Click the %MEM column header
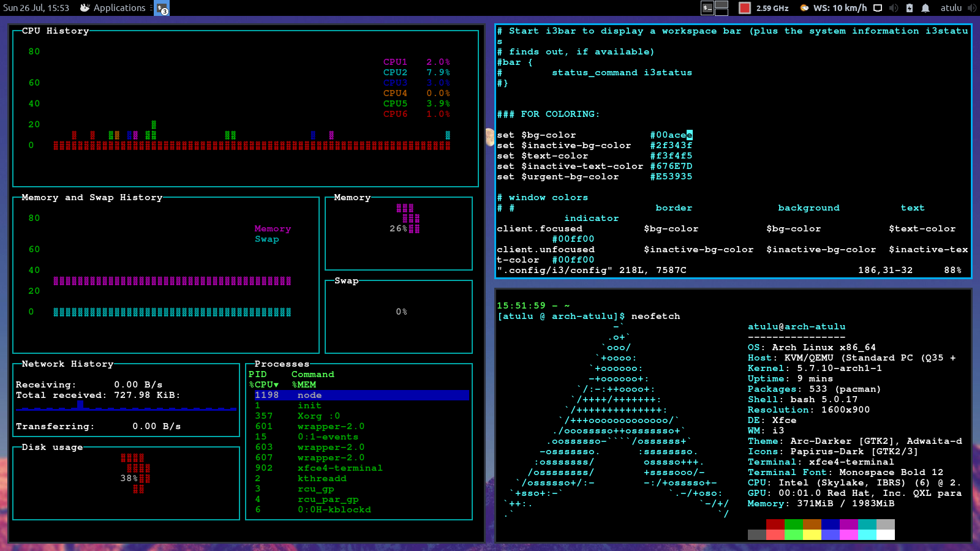Screen dimensions: 980x551 pos(304,385)
